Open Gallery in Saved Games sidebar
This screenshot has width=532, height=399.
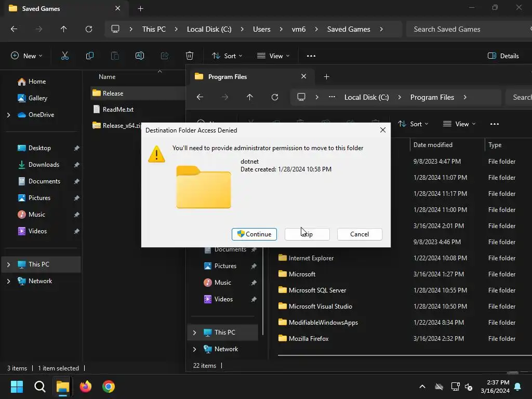point(37,98)
